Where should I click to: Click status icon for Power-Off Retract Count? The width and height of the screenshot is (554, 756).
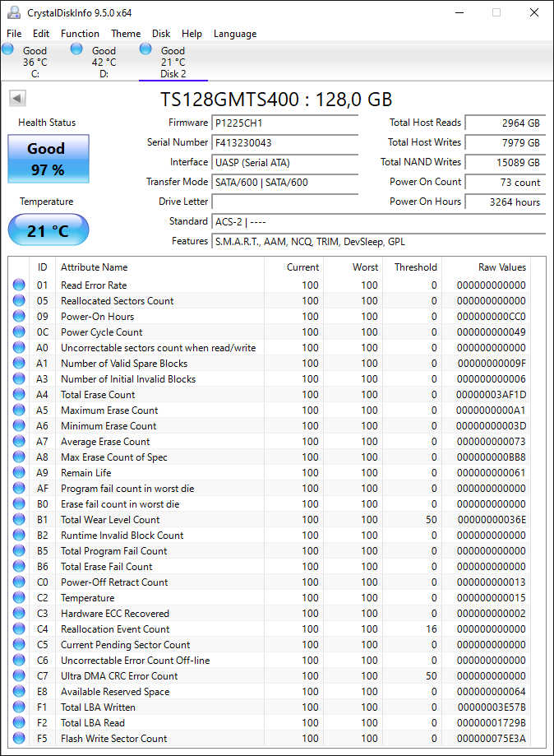pyautogui.click(x=19, y=582)
